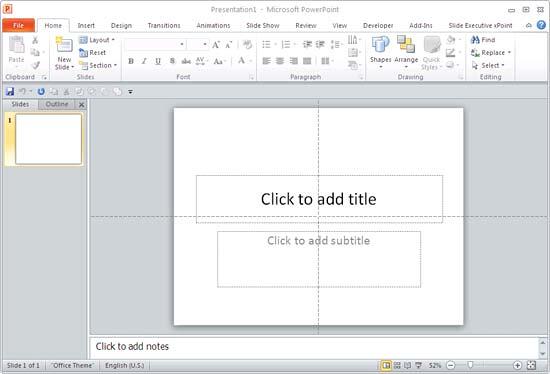Select slide 1 thumbnail

click(48, 139)
